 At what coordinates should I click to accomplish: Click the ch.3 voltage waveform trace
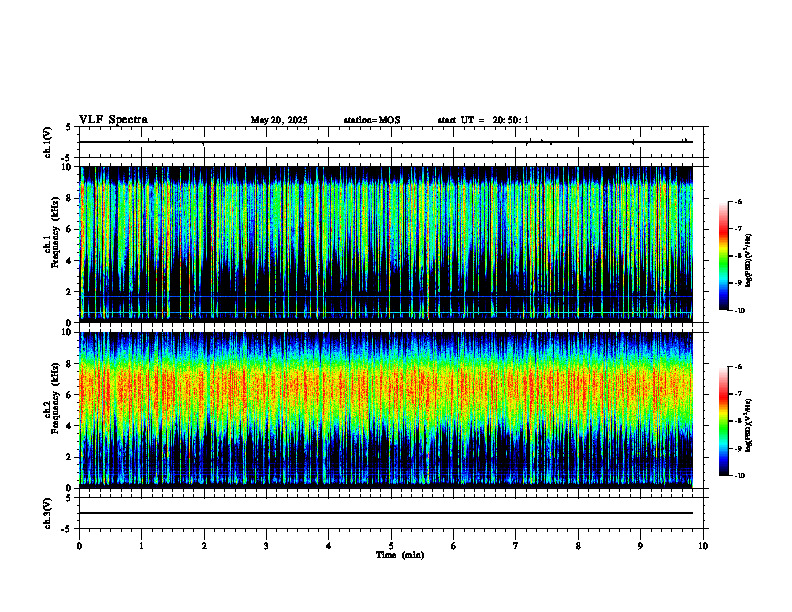(386, 513)
